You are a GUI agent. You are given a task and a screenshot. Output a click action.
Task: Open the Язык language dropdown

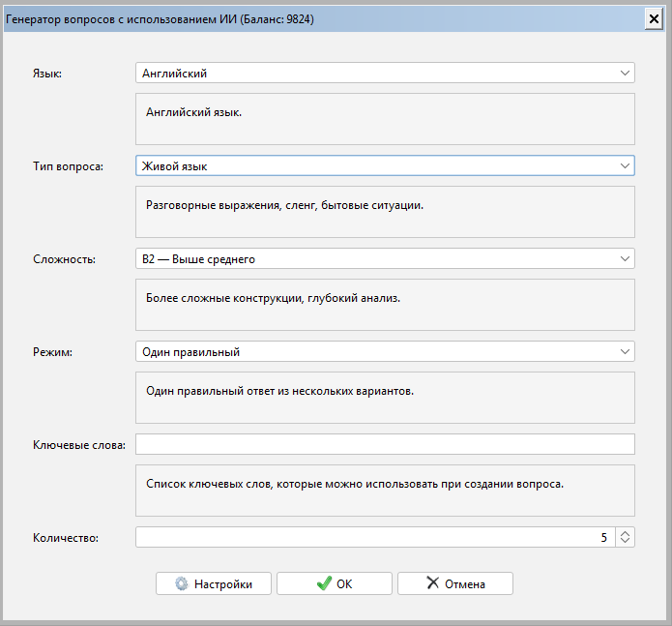click(x=385, y=73)
